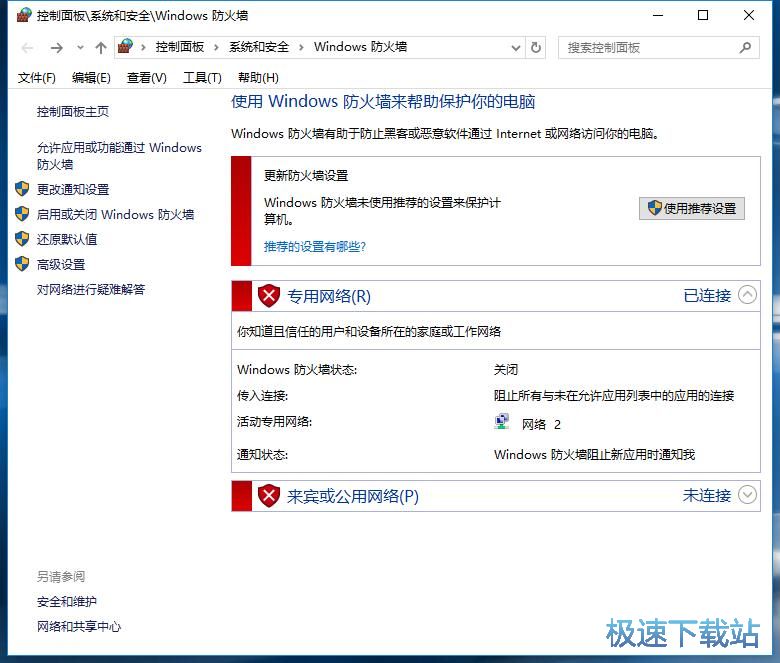Click the 网络 2 network icon
This screenshot has height=663, width=780.
pyautogui.click(x=502, y=422)
